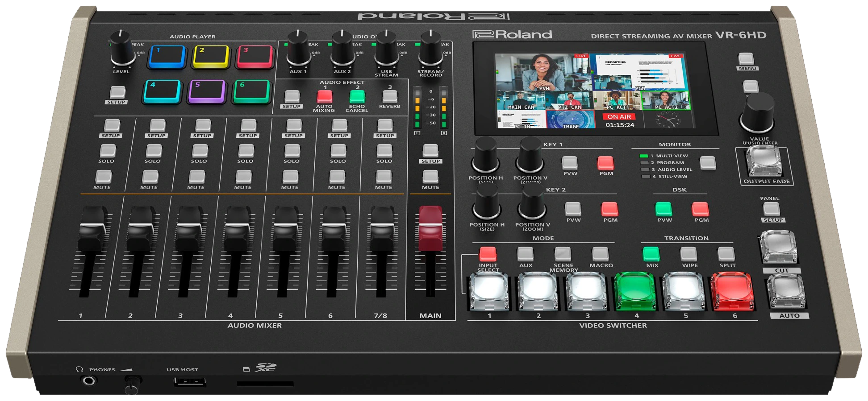Toggle the REVERB audio effect

(390, 96)
